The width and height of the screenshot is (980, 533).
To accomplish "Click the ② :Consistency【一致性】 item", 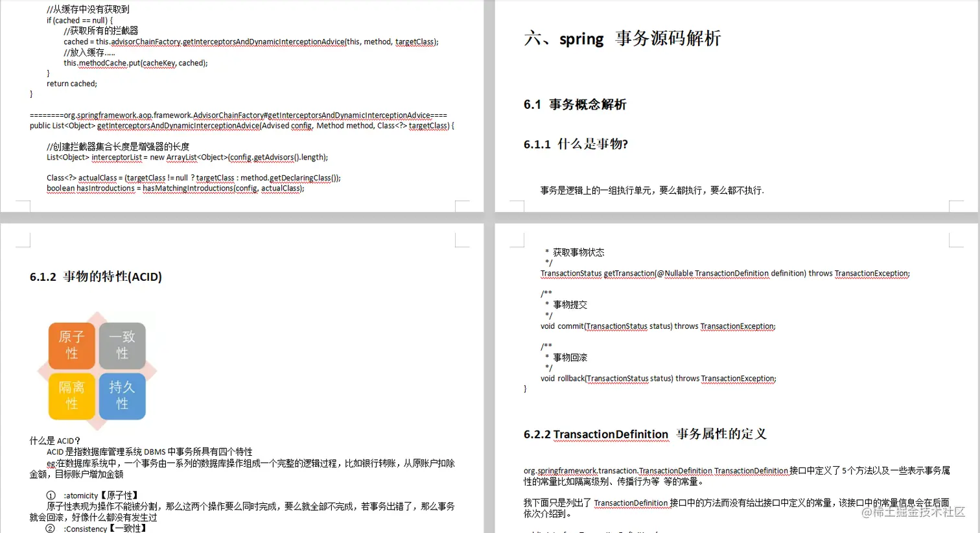I will click(x=96, y=528).
